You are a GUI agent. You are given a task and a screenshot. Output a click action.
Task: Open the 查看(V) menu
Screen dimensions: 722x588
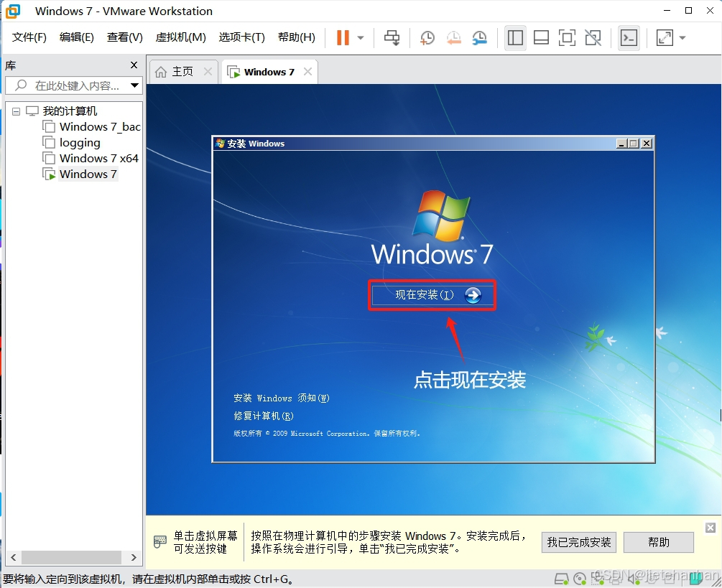point(125,37)
